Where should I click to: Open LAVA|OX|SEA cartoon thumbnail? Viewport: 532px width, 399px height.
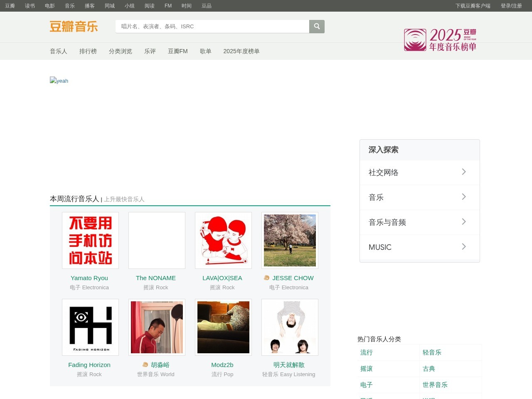pyautogui.click(x=223, y=240)
